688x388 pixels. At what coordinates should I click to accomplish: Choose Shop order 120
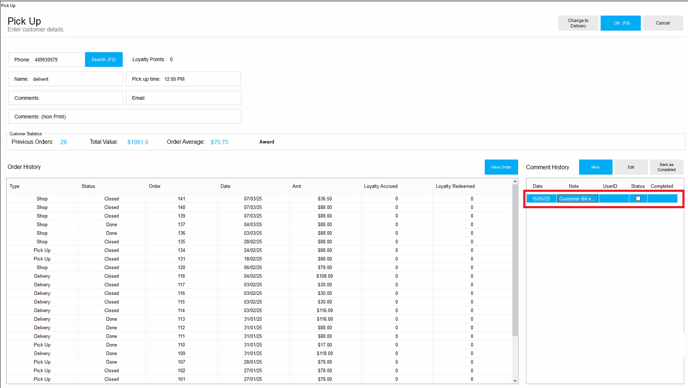click(x=259, y=267)
